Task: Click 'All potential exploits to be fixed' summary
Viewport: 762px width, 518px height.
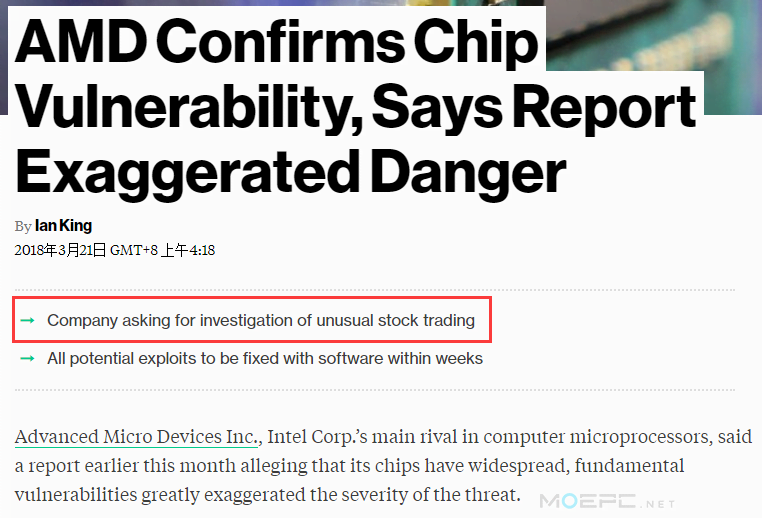Action: 265,359
